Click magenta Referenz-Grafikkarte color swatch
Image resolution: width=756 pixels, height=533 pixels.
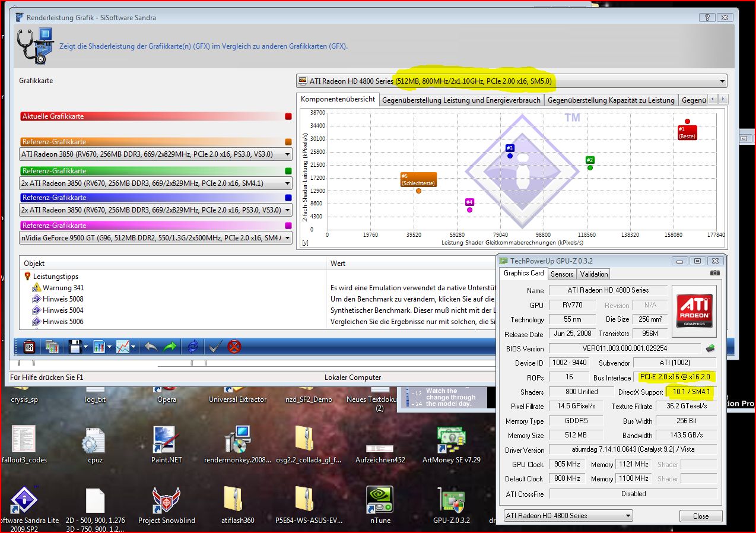288,226
